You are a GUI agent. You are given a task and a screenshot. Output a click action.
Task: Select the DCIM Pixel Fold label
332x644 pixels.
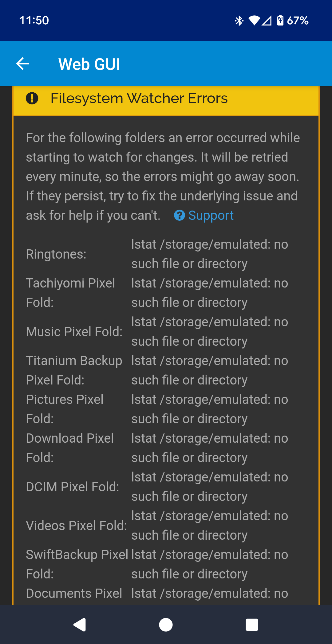(x=73, y=487)
